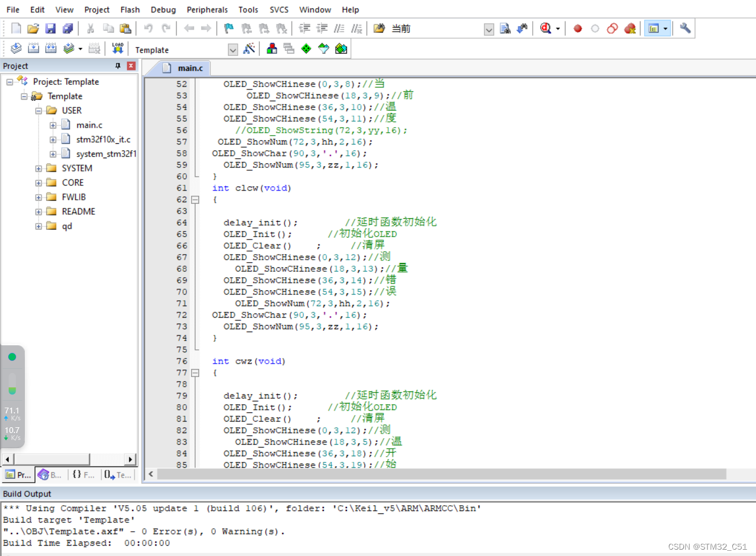
Task: Undo the last edit
Action: pyautogui.click(x=148, y=28)
